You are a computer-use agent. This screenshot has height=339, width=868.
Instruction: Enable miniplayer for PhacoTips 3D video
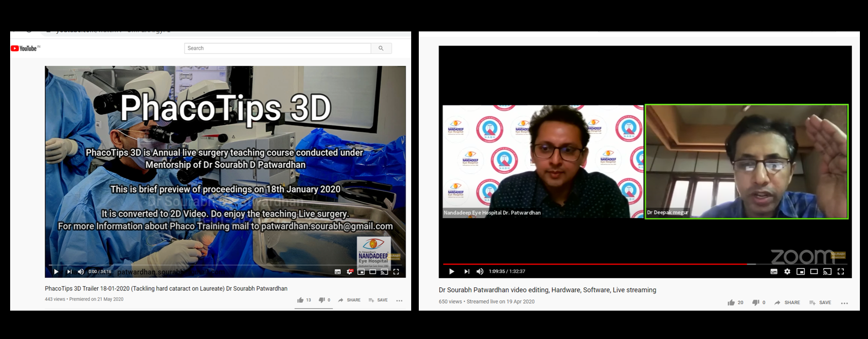361,272
